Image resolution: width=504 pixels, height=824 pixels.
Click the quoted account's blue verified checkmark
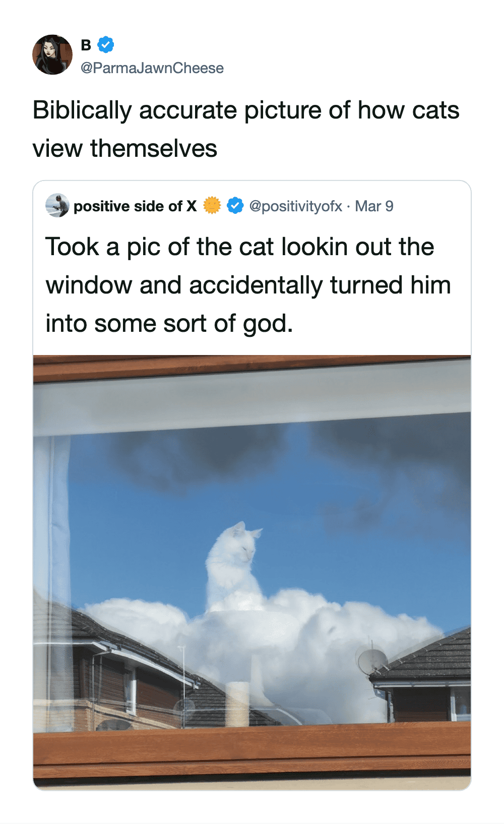pos(235,206)
